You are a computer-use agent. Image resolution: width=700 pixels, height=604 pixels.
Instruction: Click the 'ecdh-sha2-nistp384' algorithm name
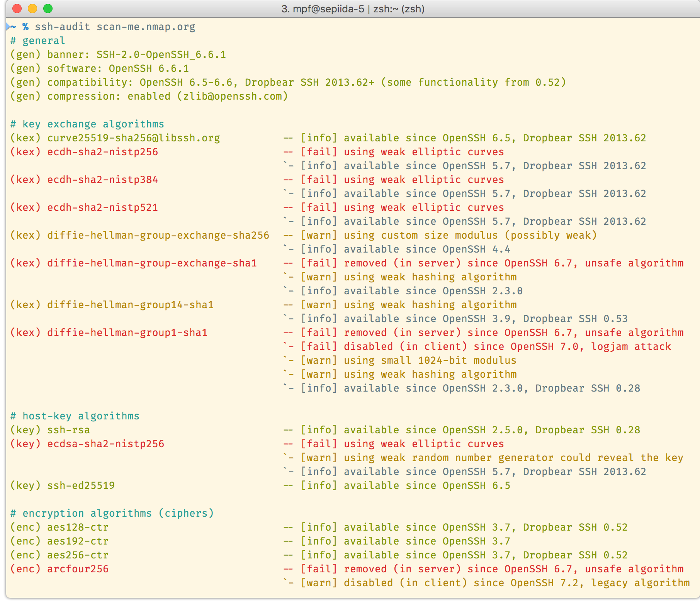point(102,180)
